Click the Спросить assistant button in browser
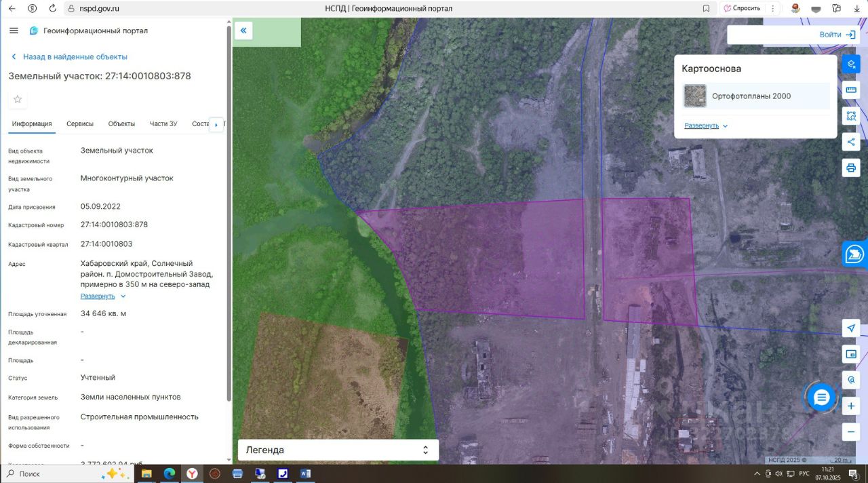The height and width of the screenshot is (483, 868). [741, 8]
